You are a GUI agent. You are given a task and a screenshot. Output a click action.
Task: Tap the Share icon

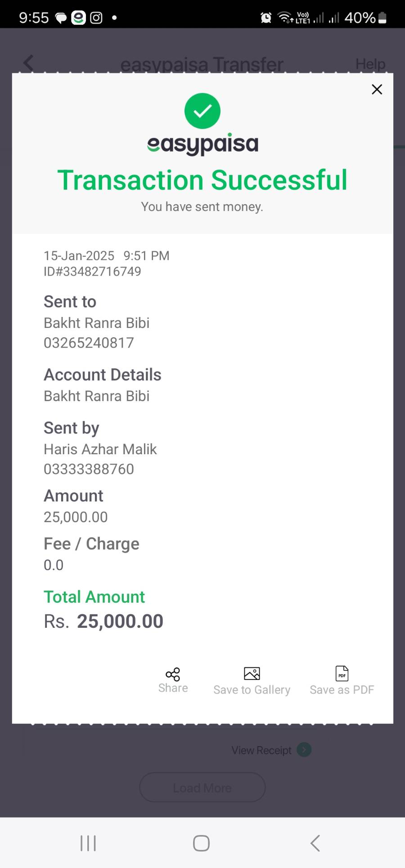(173, 674)
